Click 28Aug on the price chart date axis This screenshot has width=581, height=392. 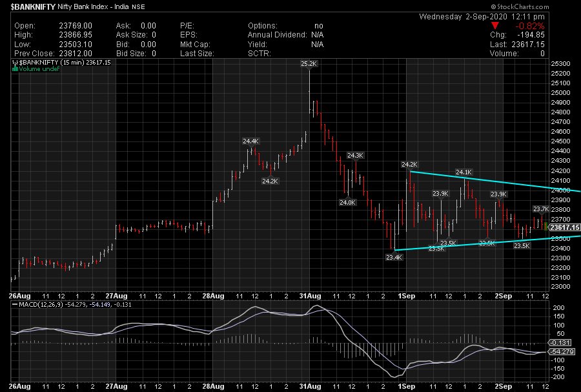(214, 296)
